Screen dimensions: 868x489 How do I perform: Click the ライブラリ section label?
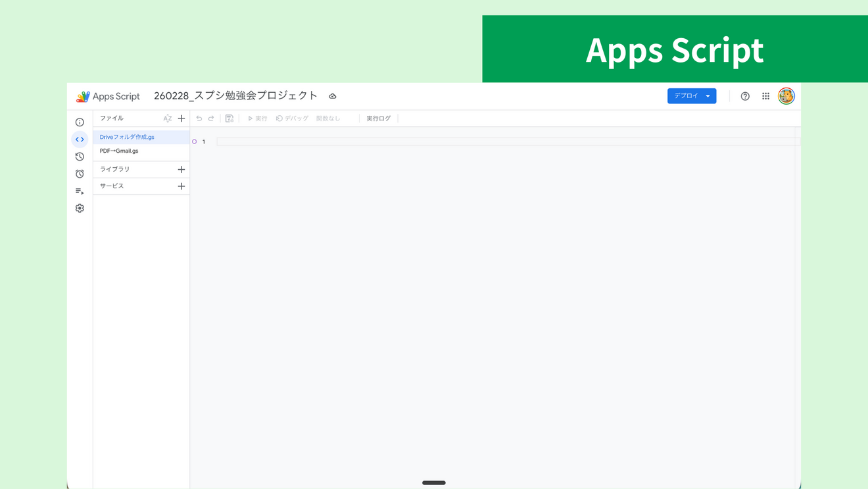(115, 169)
